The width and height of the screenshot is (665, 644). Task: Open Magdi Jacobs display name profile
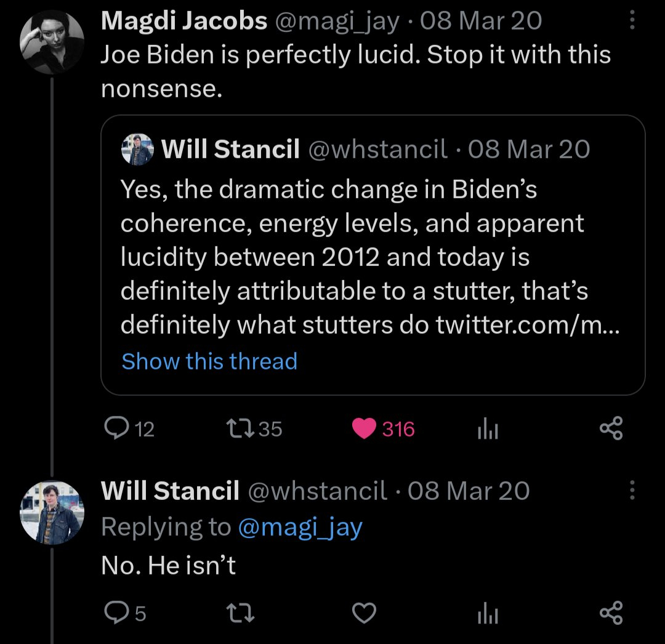[184, 22]
